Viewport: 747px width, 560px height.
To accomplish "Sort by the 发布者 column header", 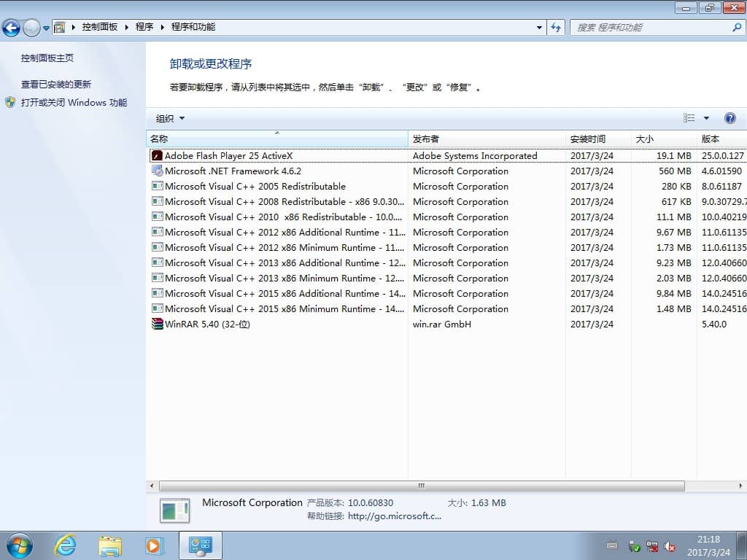I will (x=487, y=139).
